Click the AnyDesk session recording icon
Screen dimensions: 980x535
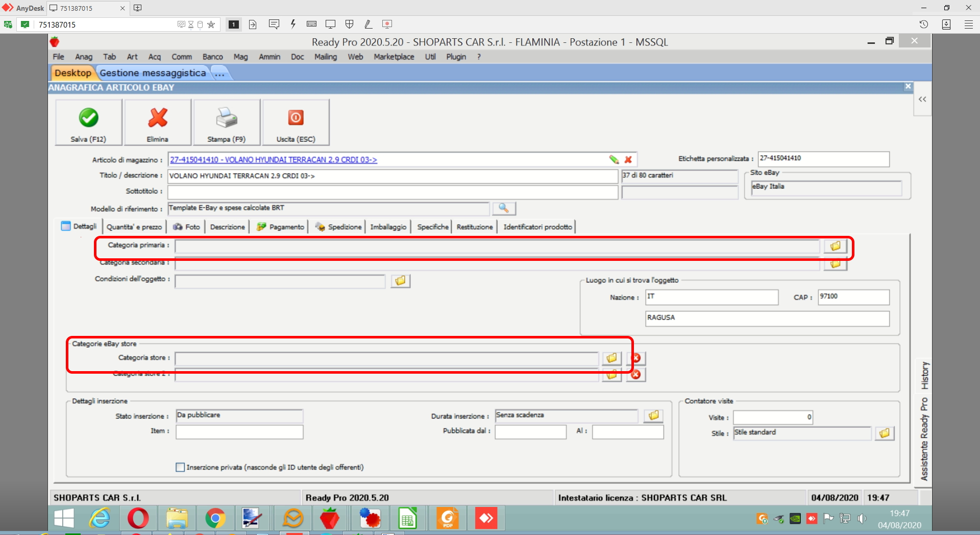(387, 24)
